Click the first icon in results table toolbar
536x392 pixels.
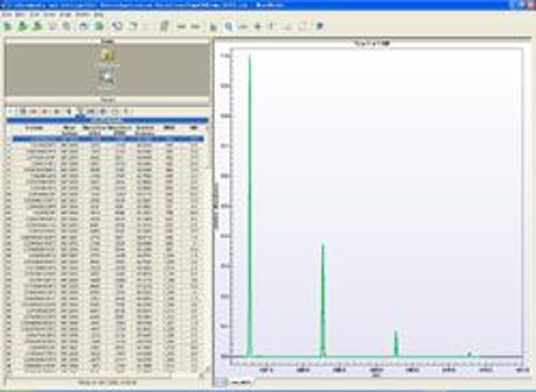point(10,111)
